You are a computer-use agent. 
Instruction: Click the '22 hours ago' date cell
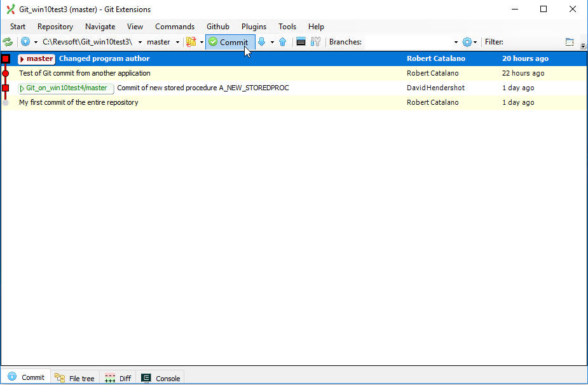(523, 73)
